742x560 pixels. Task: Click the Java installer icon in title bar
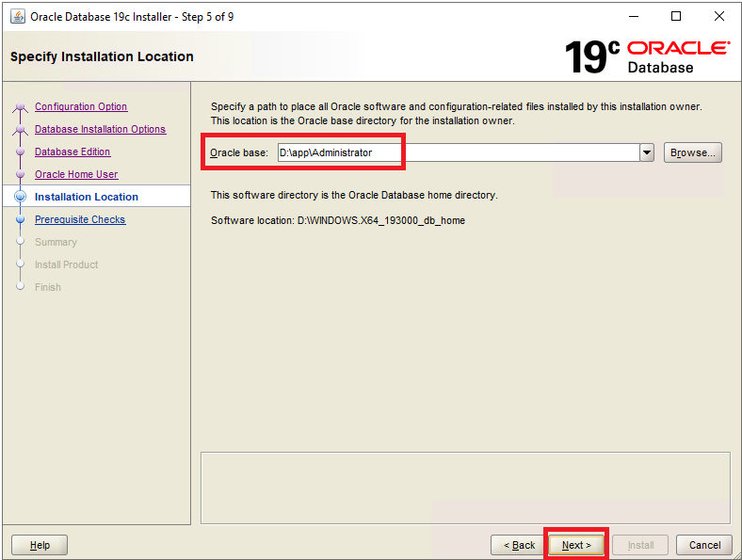18,17
